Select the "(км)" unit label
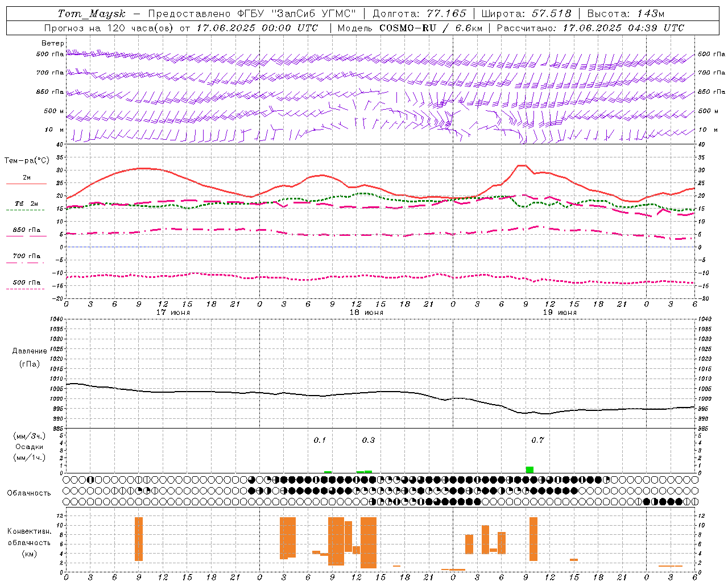The height and width of the screenshot is (582, 728). point(30,554)
